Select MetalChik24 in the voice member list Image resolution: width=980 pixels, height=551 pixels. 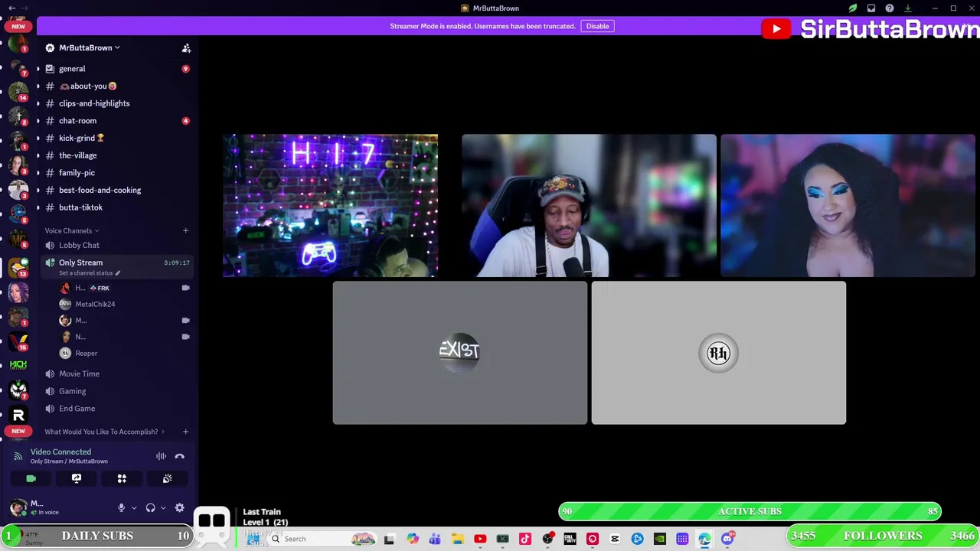point(94,304)
